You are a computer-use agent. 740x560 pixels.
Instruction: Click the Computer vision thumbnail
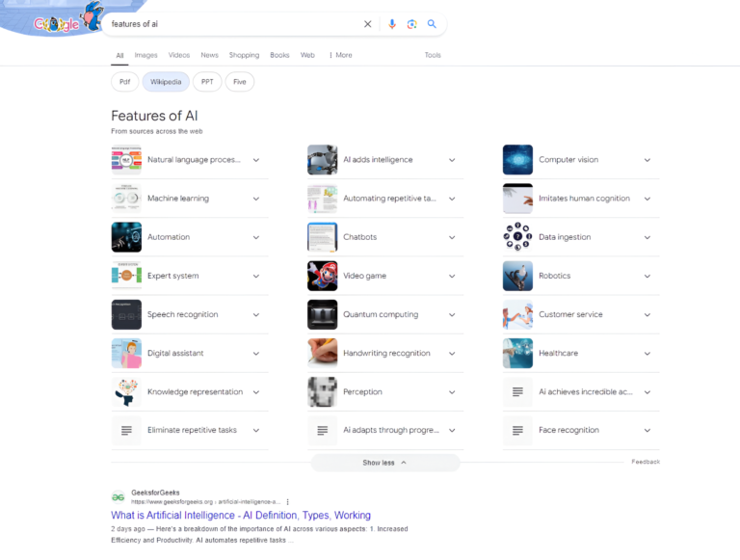click(x=517, y=160)
